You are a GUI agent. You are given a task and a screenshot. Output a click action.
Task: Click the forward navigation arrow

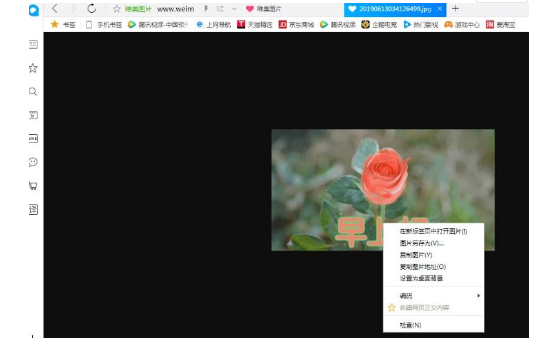(73, 8)
